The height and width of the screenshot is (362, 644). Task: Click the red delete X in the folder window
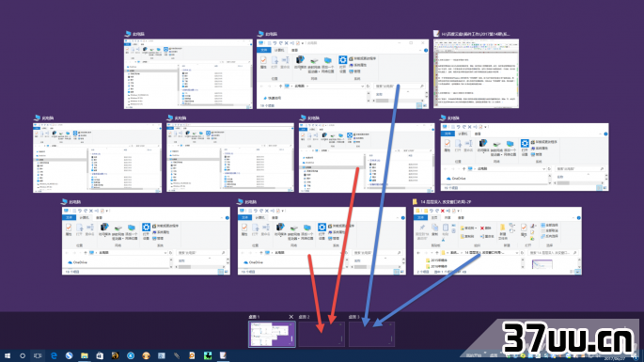[x=482, y=228]
